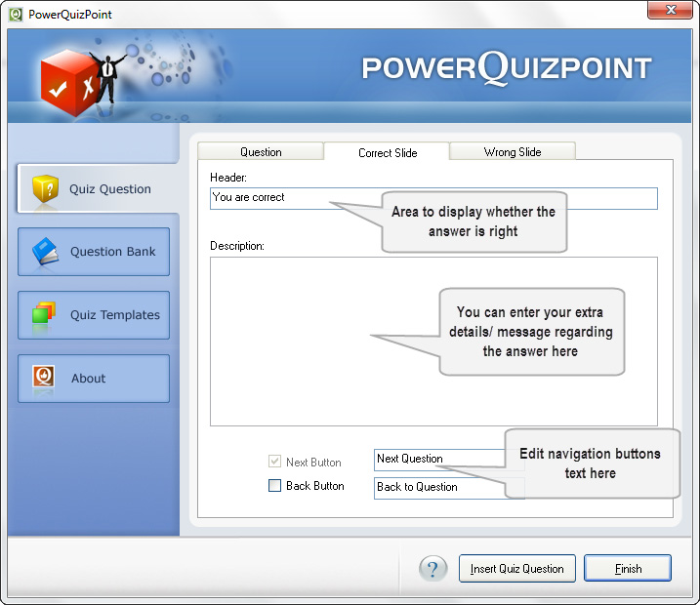The height and width of the screenshot is (605, 700).
Task: Click the red cube logo in banner
Action: [67, 89]
